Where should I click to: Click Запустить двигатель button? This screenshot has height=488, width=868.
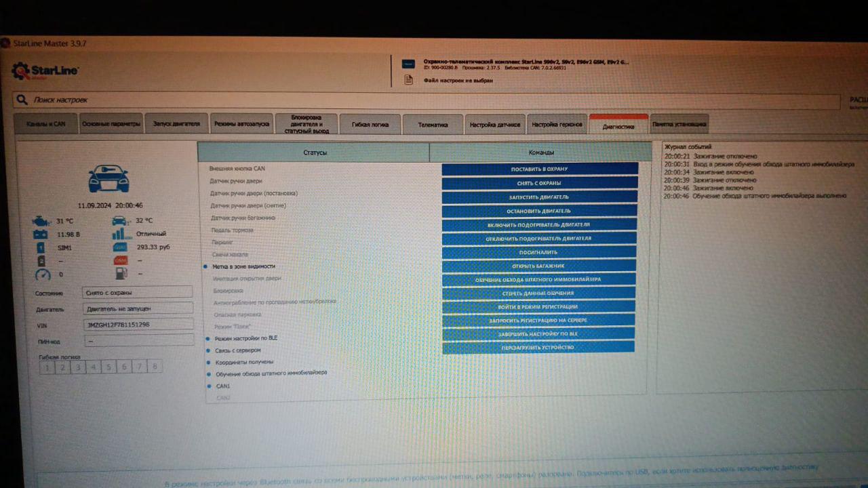(540, 197)
